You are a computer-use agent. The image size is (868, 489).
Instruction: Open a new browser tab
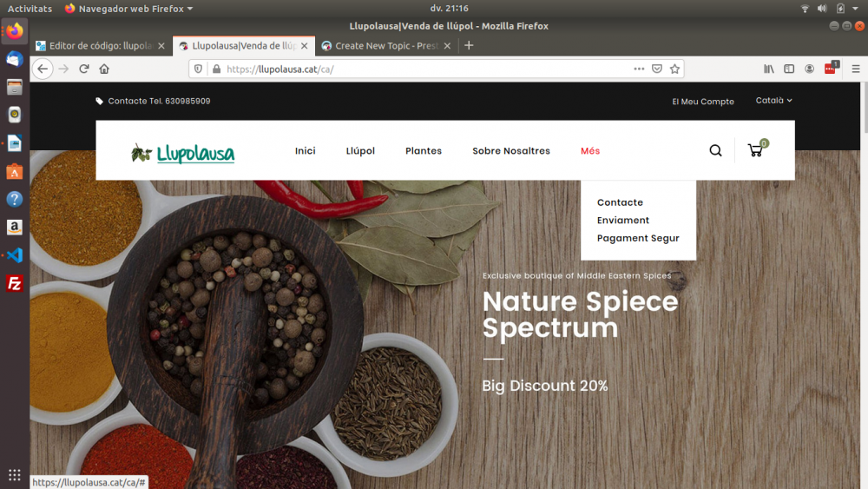469,45
